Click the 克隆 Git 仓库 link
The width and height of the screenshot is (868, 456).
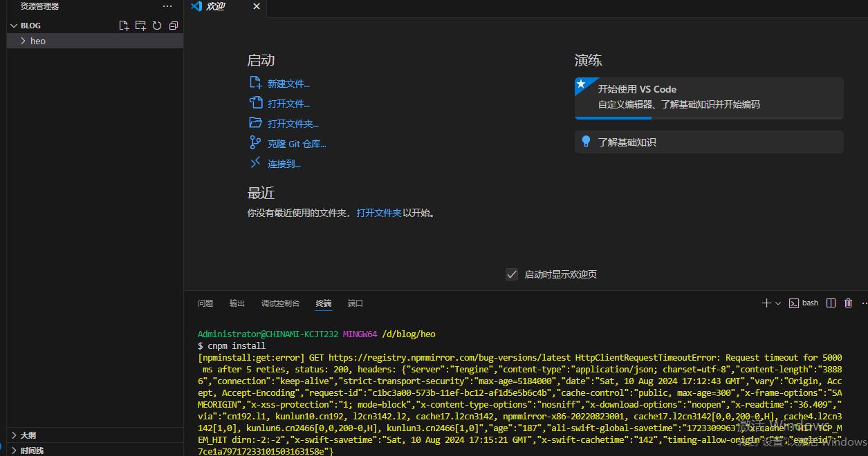[x=297, y=144]
